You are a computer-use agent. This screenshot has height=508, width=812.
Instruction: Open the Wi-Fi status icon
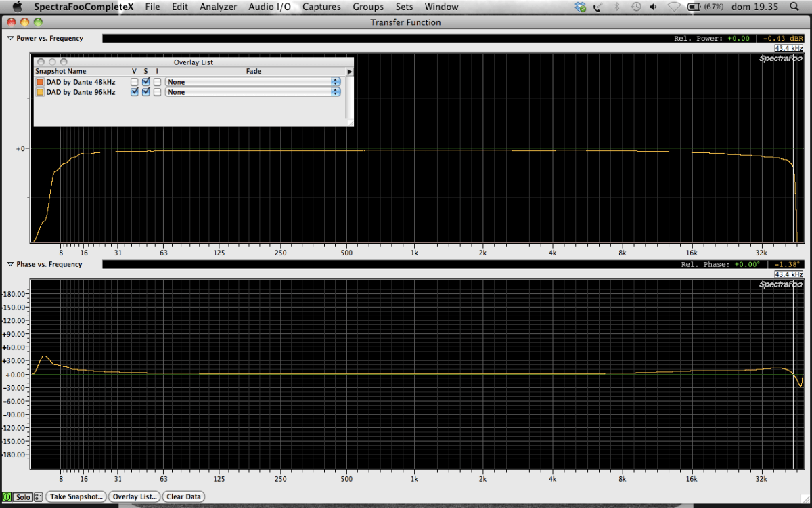point(674,7)
